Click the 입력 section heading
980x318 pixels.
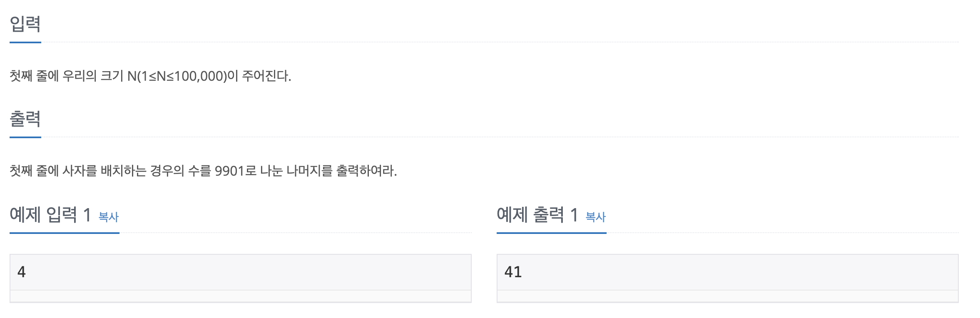[25, 24]
